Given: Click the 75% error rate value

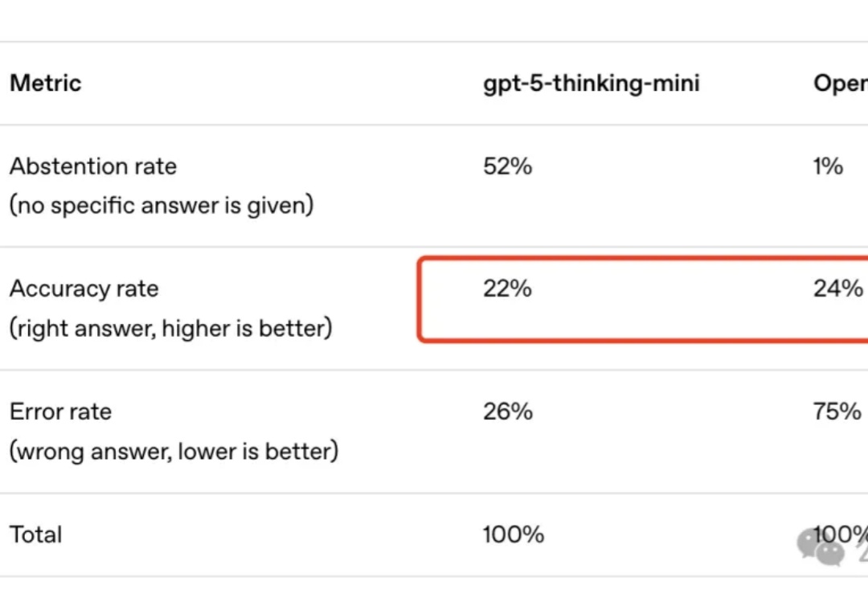Looking at the screenshot, I should (837, 412).
